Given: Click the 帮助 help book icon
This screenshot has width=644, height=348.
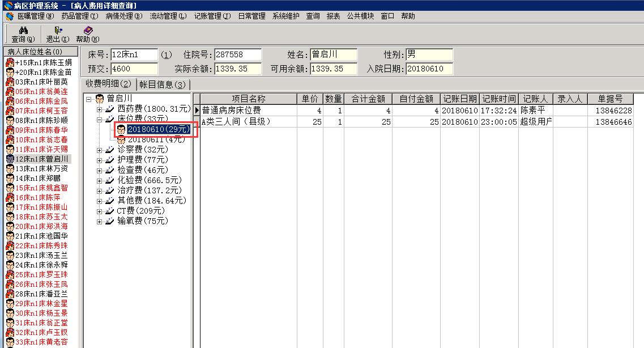Looking at the screenshot, I should pos(87,31).
